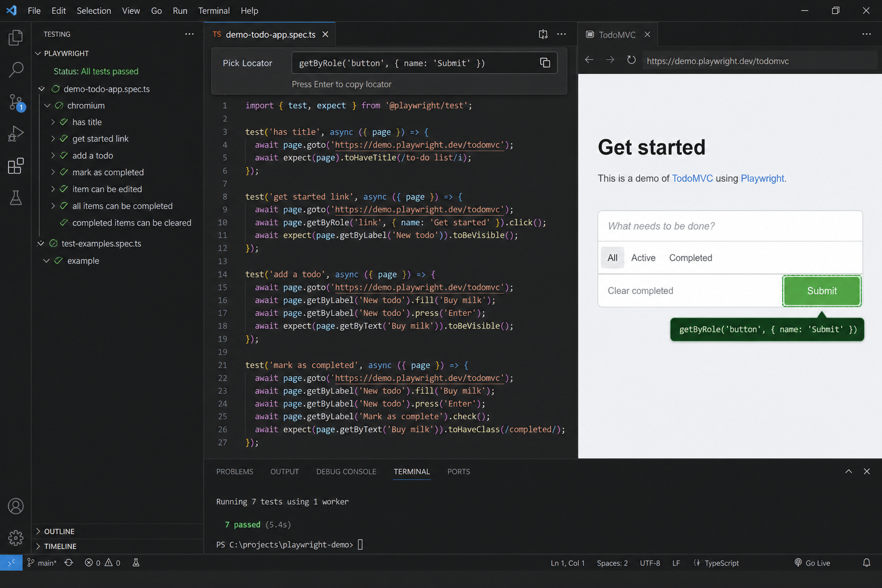Show errors and warnings count in status bar
The width and height of the screenshot is (882, 588).
point(102,563)
